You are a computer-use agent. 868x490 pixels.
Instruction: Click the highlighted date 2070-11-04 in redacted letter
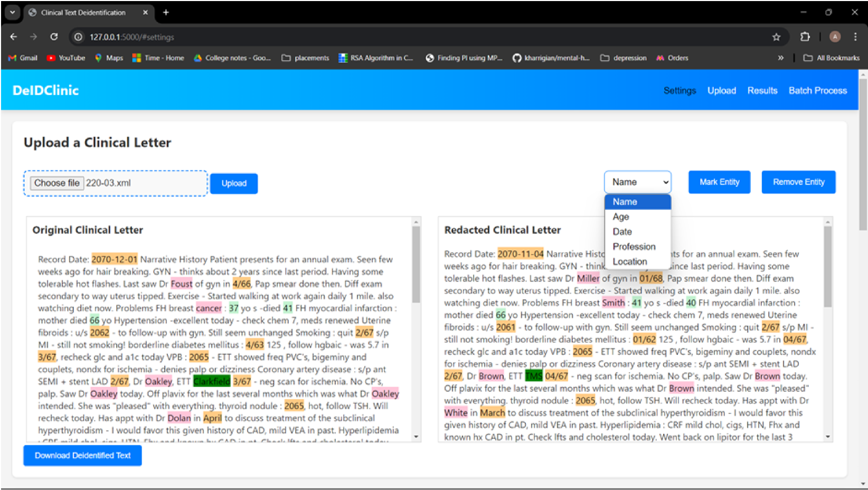[521, 254]
